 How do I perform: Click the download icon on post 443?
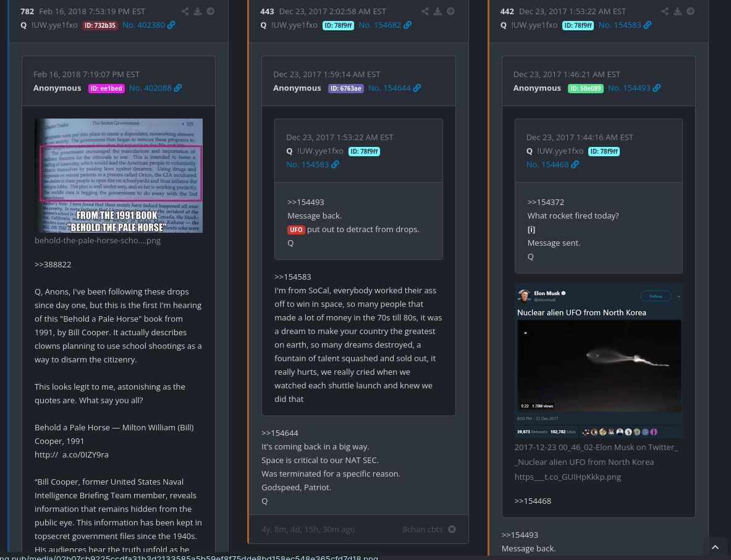437,11
